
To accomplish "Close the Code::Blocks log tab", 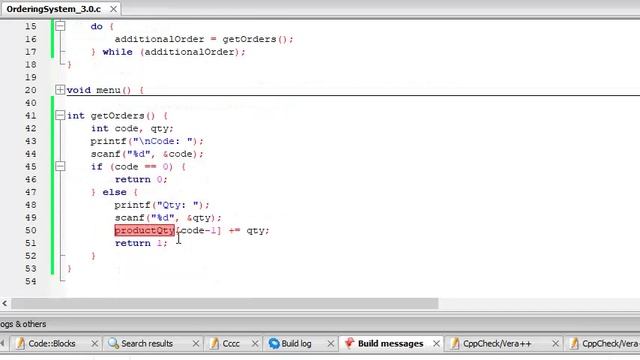I will [x=95, y=344].
